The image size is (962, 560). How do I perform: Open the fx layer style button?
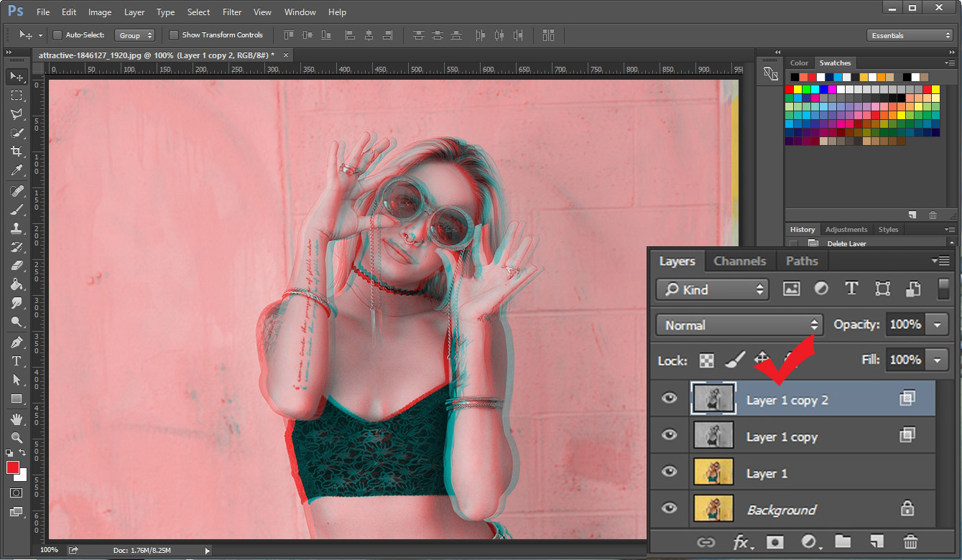pyautogui.click(x=741, y=542)
